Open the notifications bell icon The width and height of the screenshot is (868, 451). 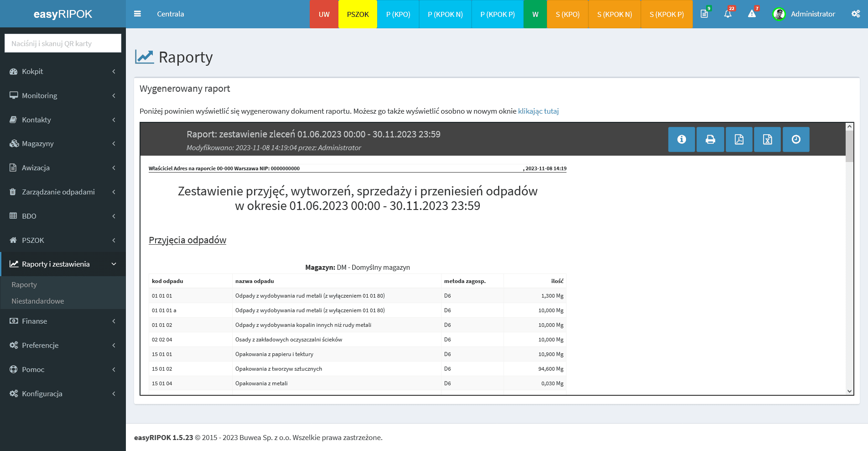728,14
